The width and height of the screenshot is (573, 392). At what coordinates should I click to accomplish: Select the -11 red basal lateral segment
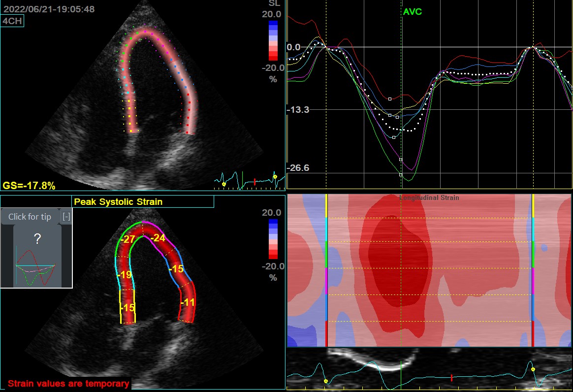point(188,302)
